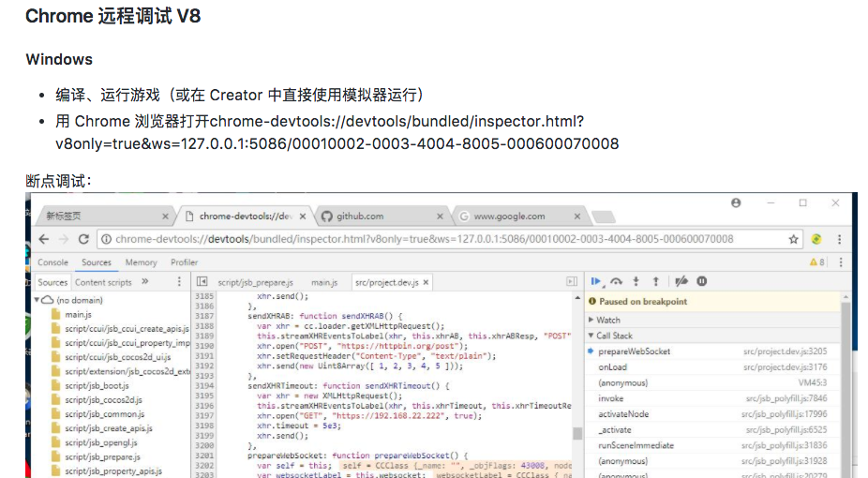
Task: Step into next function call
Action: click(636, 281)
